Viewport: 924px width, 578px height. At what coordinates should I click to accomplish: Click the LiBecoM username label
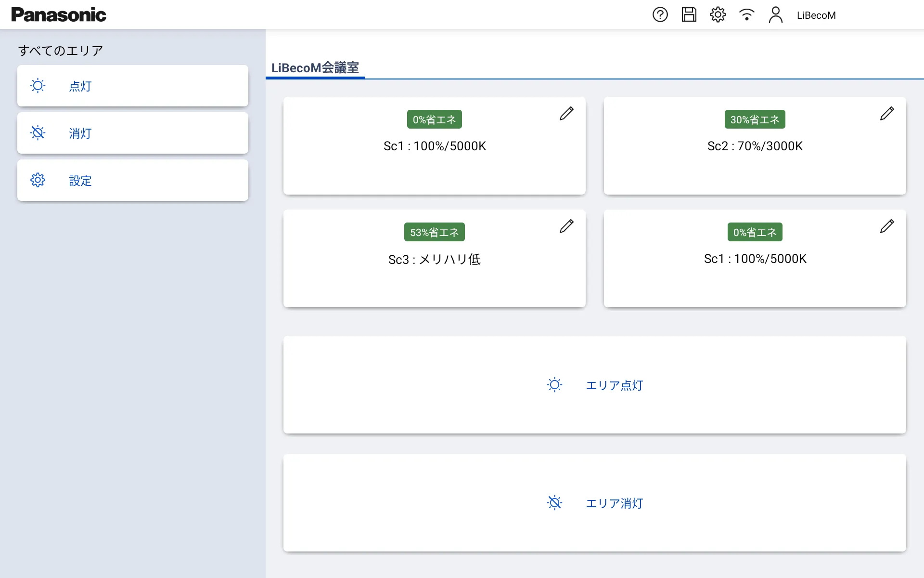click(x=816, y=15)
